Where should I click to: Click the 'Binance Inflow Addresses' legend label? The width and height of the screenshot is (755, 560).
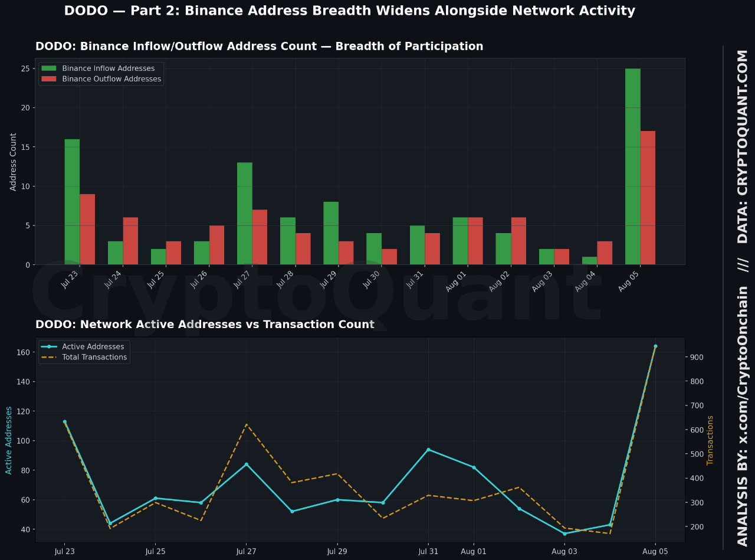pos(108,68)
